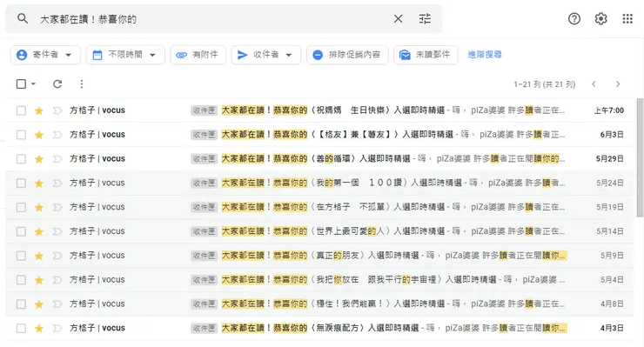Toggle star on 6月3日 email
The height and width of the screenshot is (347, 644).
[39, 135]
